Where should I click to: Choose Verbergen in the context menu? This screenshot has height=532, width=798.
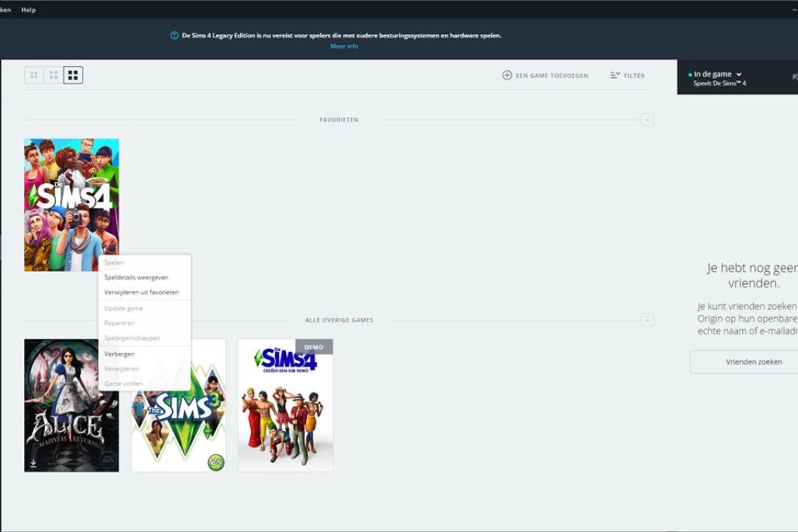pyautogui.click(x=119, y=354)
